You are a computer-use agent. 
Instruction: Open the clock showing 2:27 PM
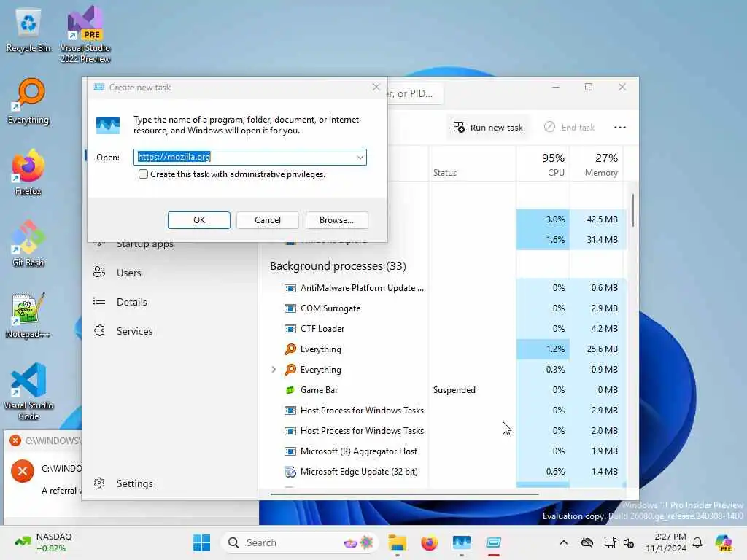click(x=665, y=542)
